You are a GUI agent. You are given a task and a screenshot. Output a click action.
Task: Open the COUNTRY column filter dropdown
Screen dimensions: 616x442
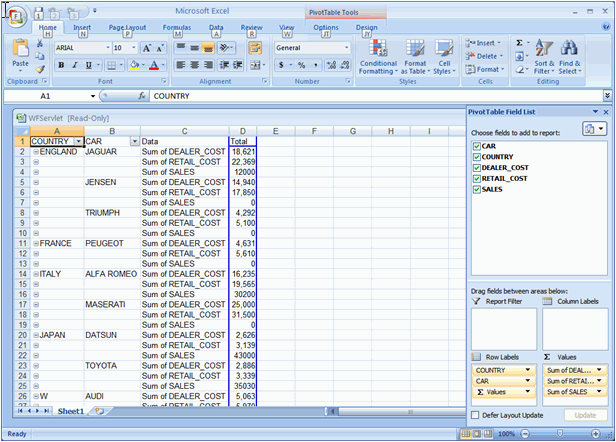coord(79,141)
